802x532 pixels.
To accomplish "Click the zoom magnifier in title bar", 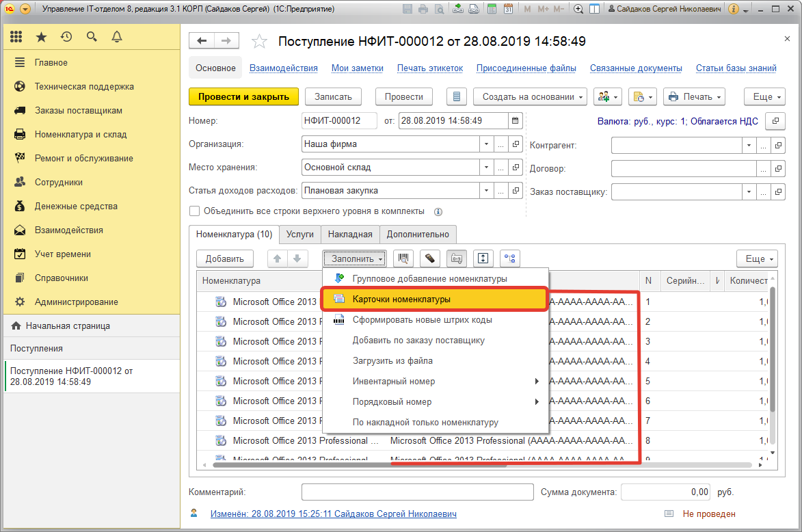I will coord(578,9).
